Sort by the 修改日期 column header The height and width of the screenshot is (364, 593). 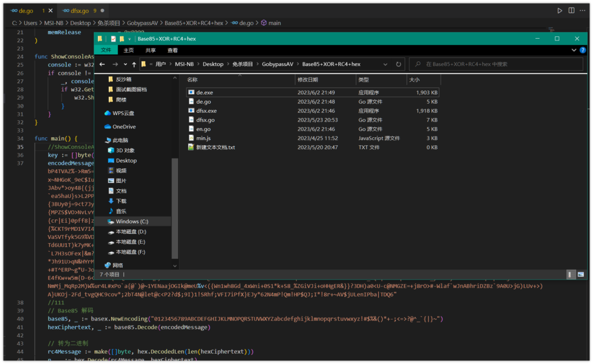click(x=325, y=80)
